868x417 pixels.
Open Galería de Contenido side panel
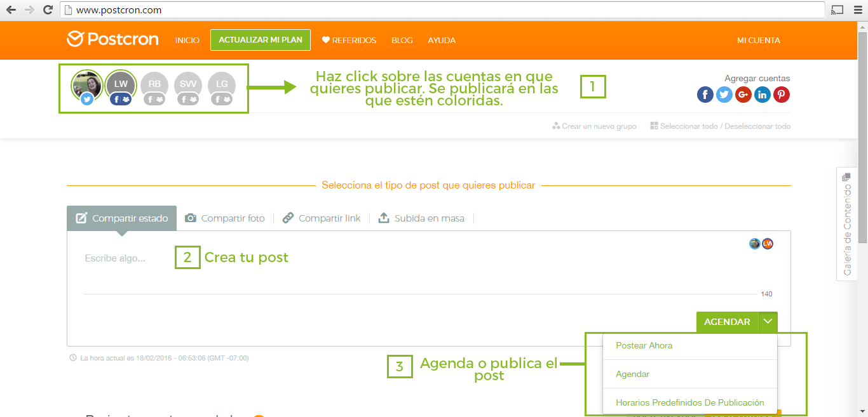coord(847,224)
